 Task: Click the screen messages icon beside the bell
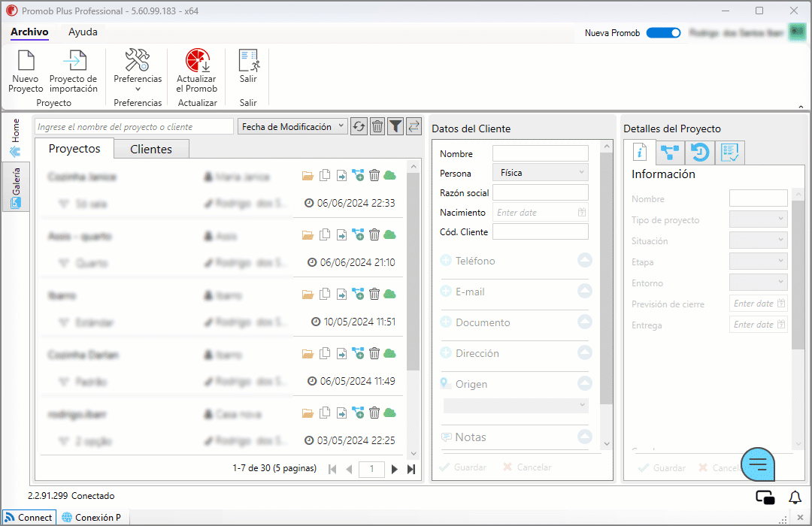click(x=765, y=497)
